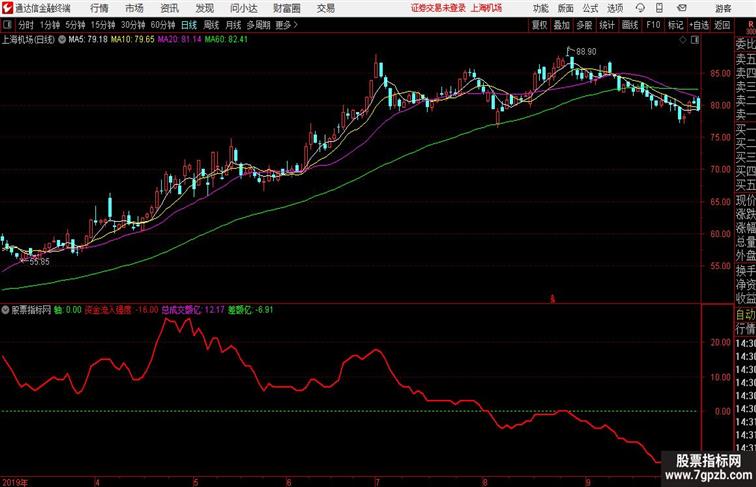Screen dimensions: 756x487
Task: Click the MA20: 81.14 value
Action: [x=179, y=40]
